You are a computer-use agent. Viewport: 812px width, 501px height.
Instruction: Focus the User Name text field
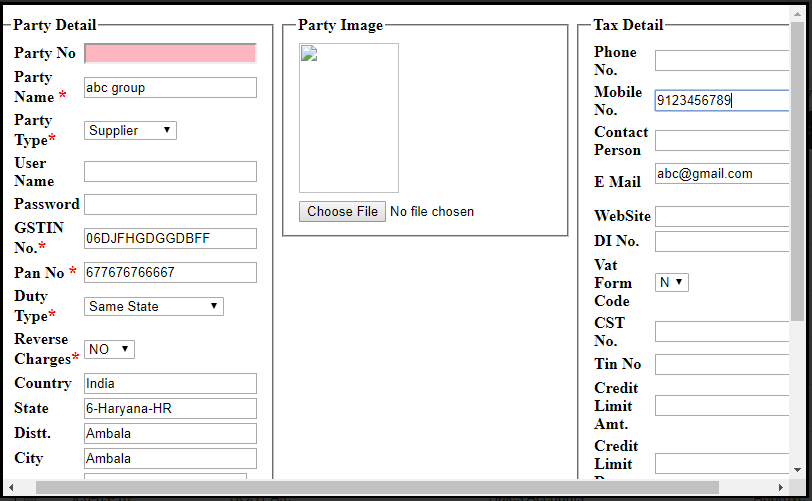(170, 172)
